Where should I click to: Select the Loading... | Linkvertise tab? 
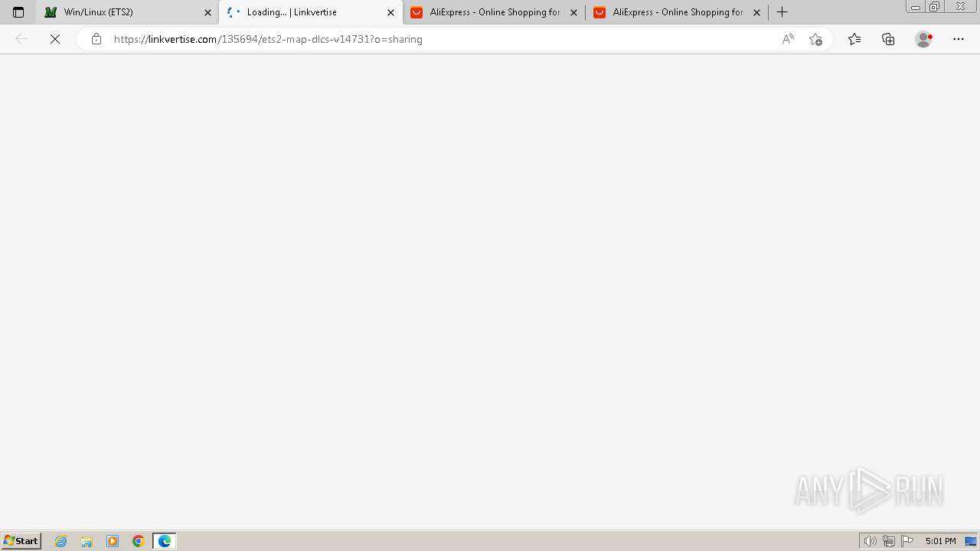click(310, 12)
